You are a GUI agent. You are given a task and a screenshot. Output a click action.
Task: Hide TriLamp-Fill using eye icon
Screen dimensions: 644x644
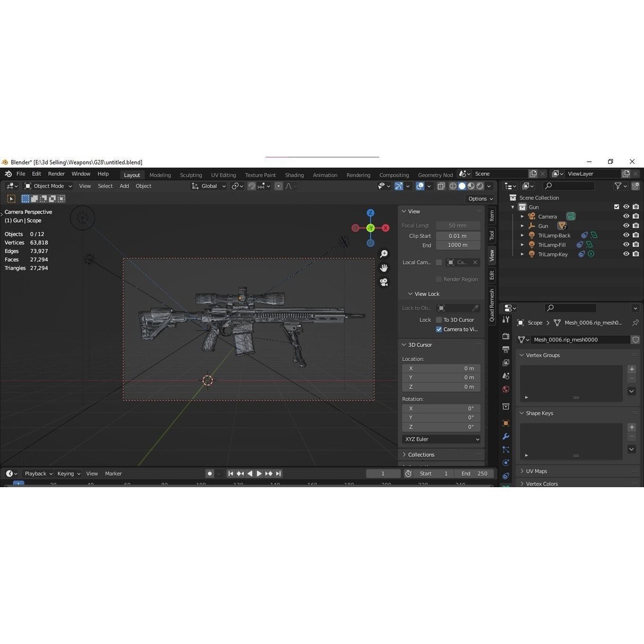tap(626, 245)
